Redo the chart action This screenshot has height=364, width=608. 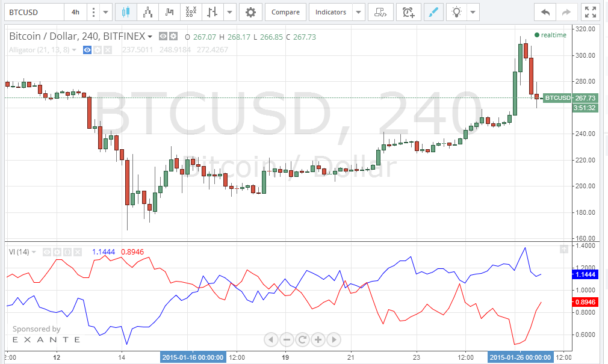tap(566, 13)
